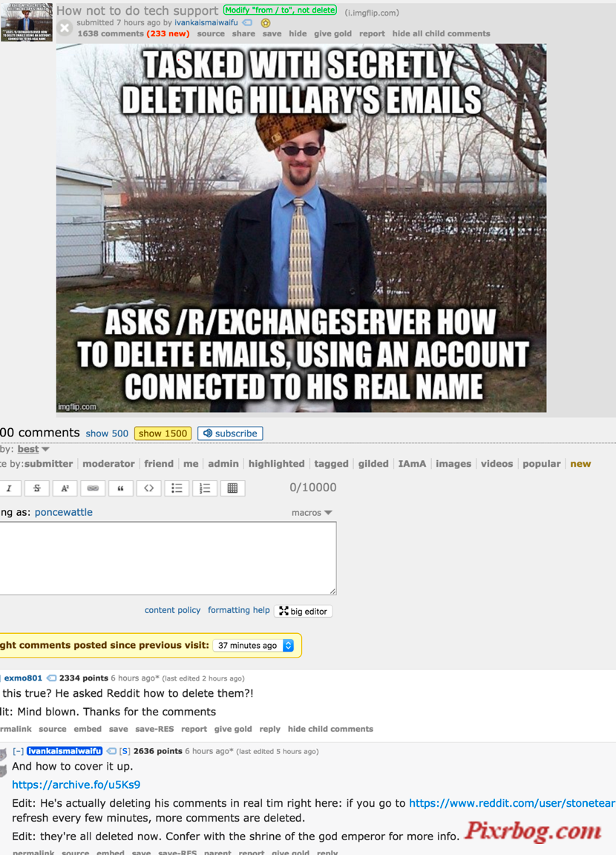Insert a table from the toolbar

(232, 488)
